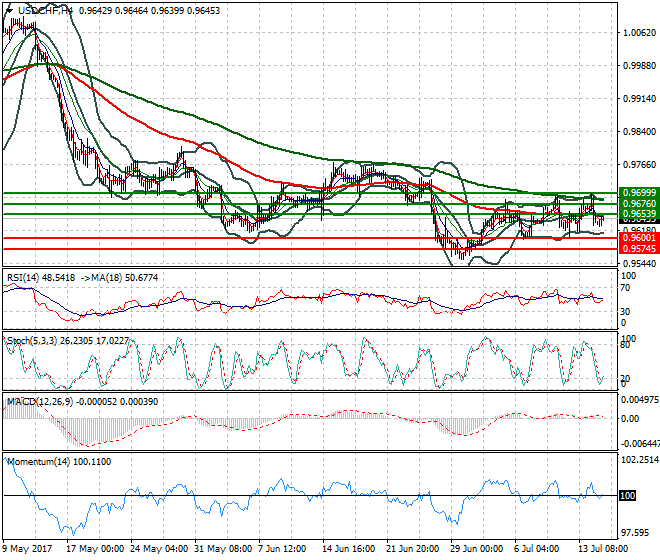Click the -0.006447 MACD scale value
This screenshot has width=660, height=560.
tap(640, 444)
